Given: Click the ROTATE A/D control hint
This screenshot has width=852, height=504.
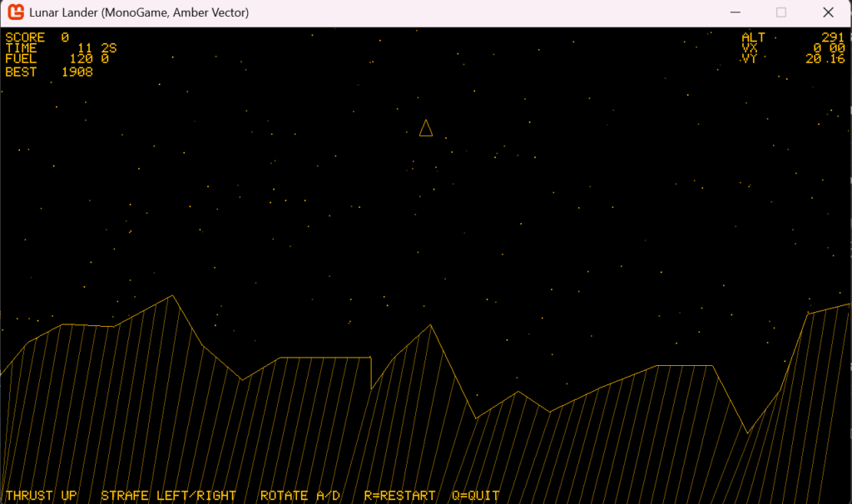Looking at the screenshot, I should click(x=300, y=496).
